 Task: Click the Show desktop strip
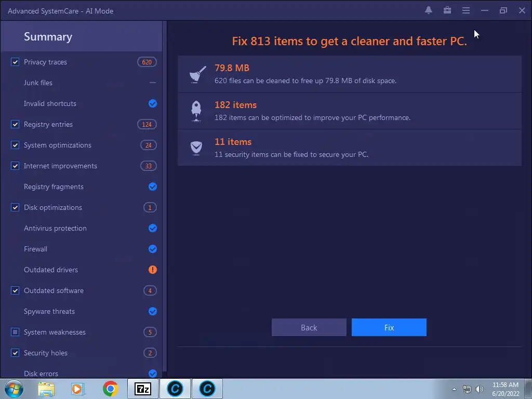pos(528,389)
